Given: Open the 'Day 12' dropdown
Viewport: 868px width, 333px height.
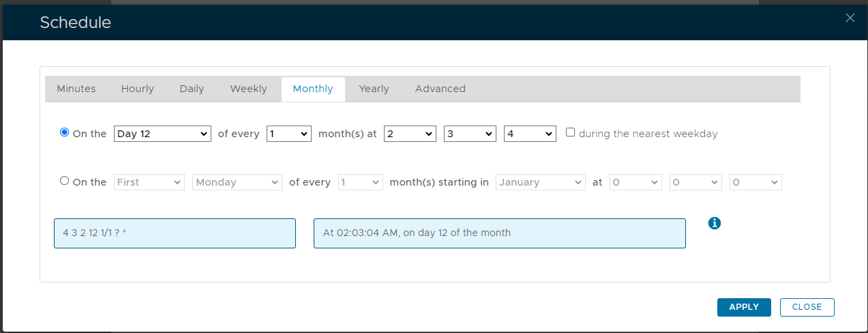Looking at the screenshot, I should coord(162,134).
